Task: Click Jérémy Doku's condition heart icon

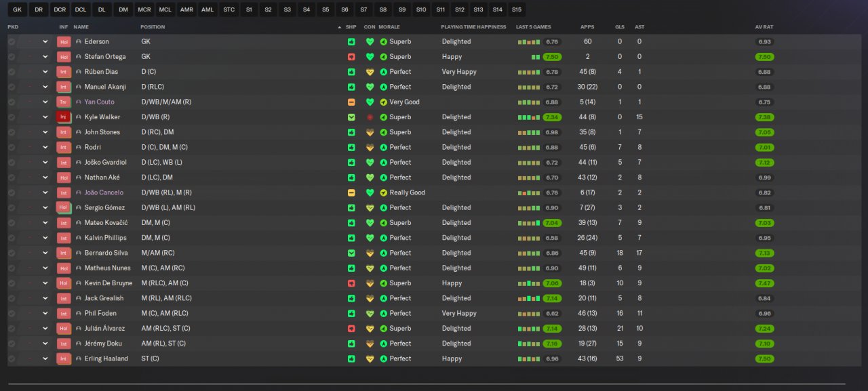Action: pyautogui.click(x=370, y=344)
